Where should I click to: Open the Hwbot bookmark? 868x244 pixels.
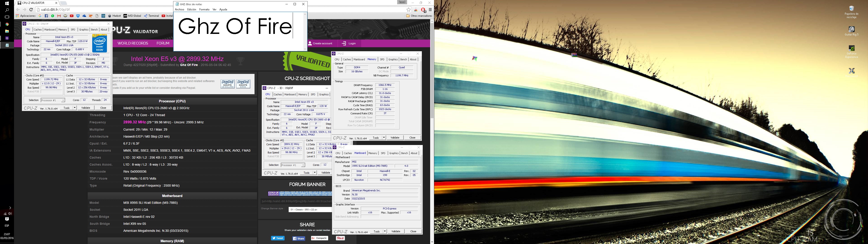coord(115,16)
